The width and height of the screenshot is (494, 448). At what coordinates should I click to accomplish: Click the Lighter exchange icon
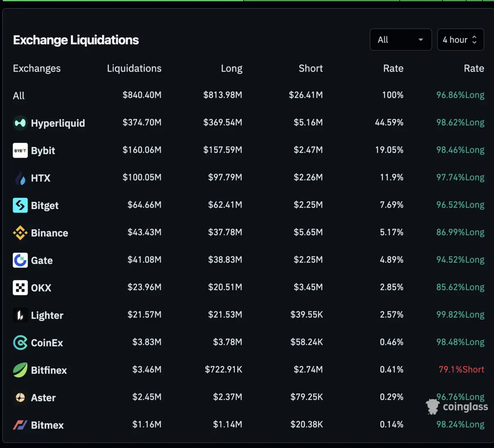tap(20, 316)
